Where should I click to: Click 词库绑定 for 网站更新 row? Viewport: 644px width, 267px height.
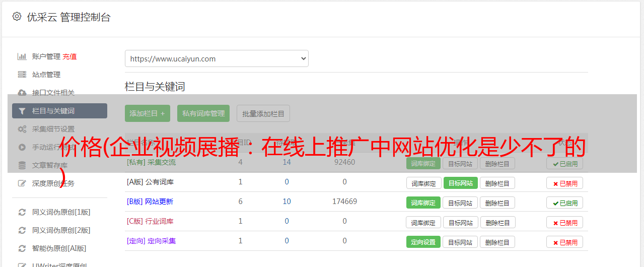pos(423,203)
